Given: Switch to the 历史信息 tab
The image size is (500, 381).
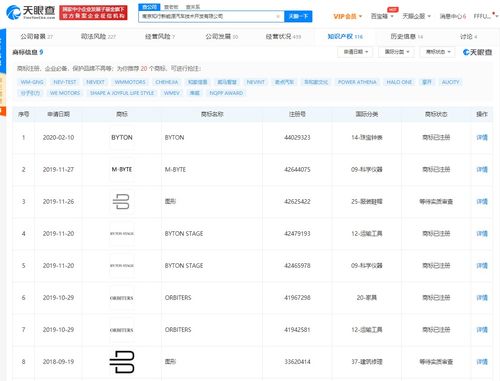Looking at the screenshot, I should click(x=407, y=37).
